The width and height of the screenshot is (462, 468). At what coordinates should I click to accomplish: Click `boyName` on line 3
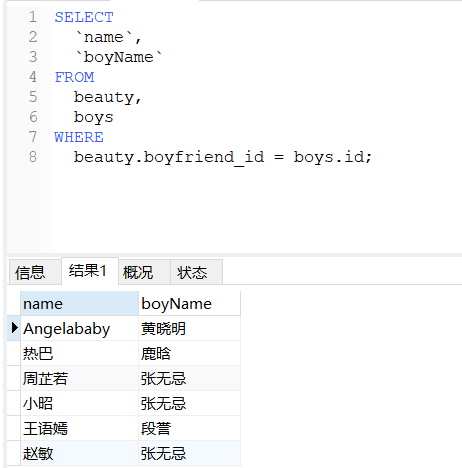(118, 57)
